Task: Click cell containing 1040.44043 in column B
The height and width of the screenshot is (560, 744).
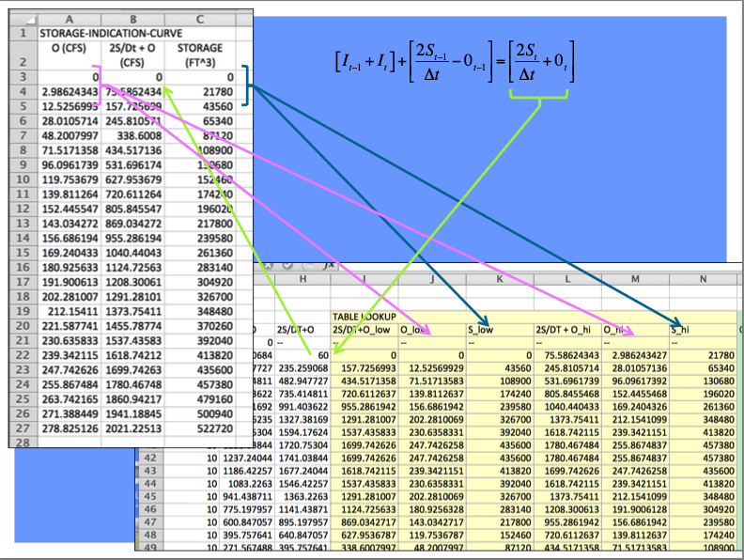Action: [132, 253]
